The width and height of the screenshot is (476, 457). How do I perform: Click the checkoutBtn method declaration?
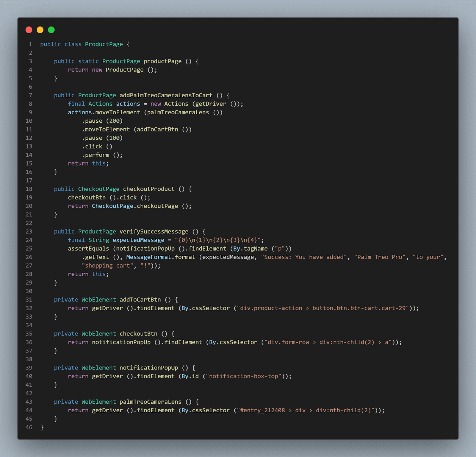(138, 333)
